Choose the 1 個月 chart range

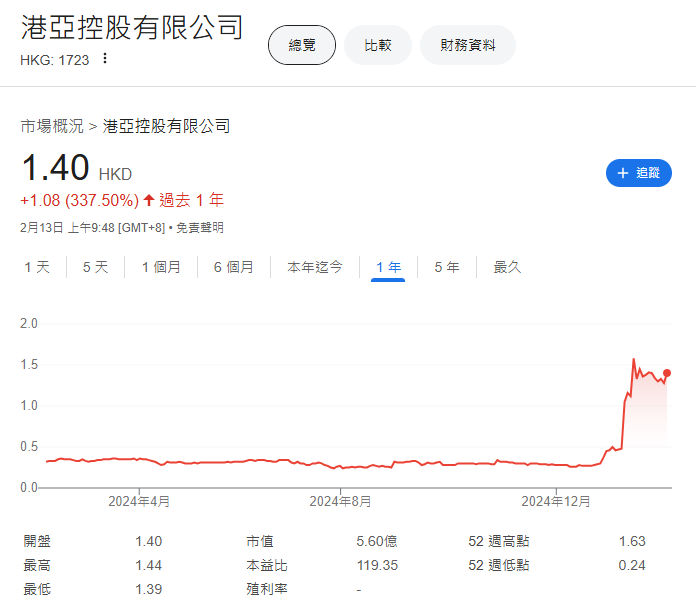161,267
